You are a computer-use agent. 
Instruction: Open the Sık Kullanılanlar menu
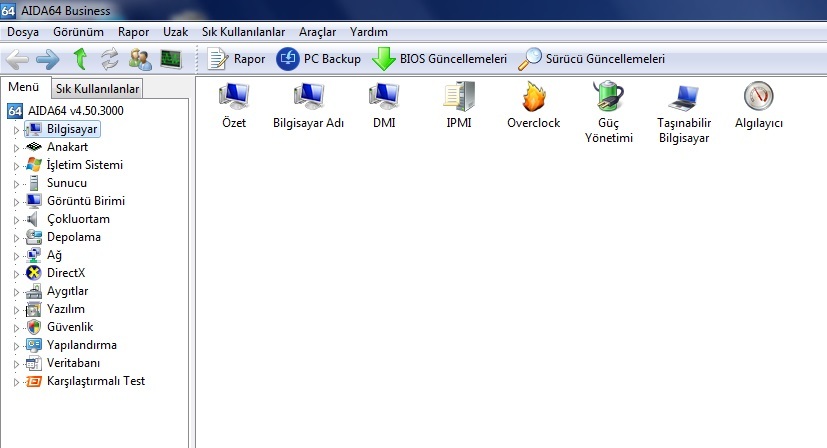click(x=243, y=32)
